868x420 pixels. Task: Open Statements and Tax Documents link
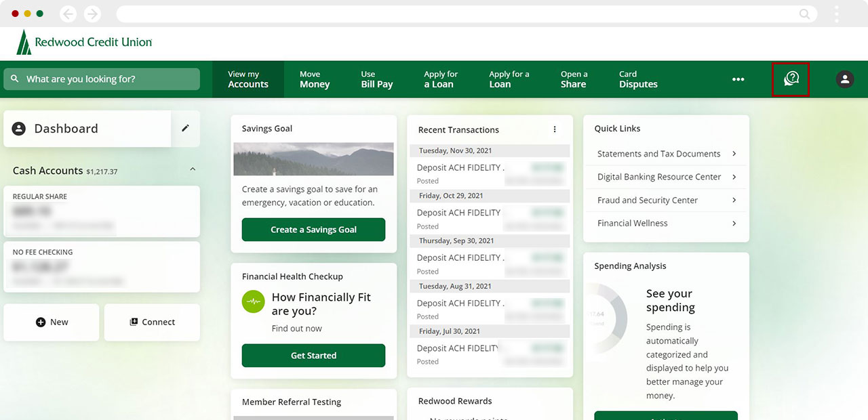tap(658, 154)
